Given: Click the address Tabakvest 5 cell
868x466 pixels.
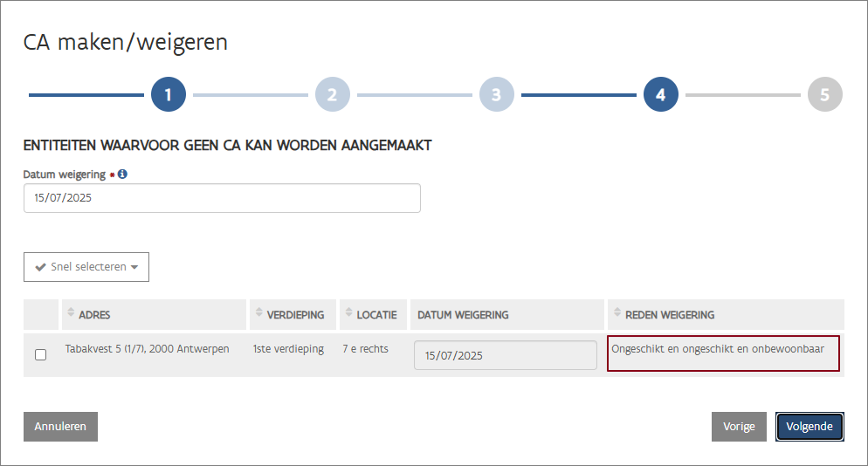Looking at the screenshot, I should 147,349.
